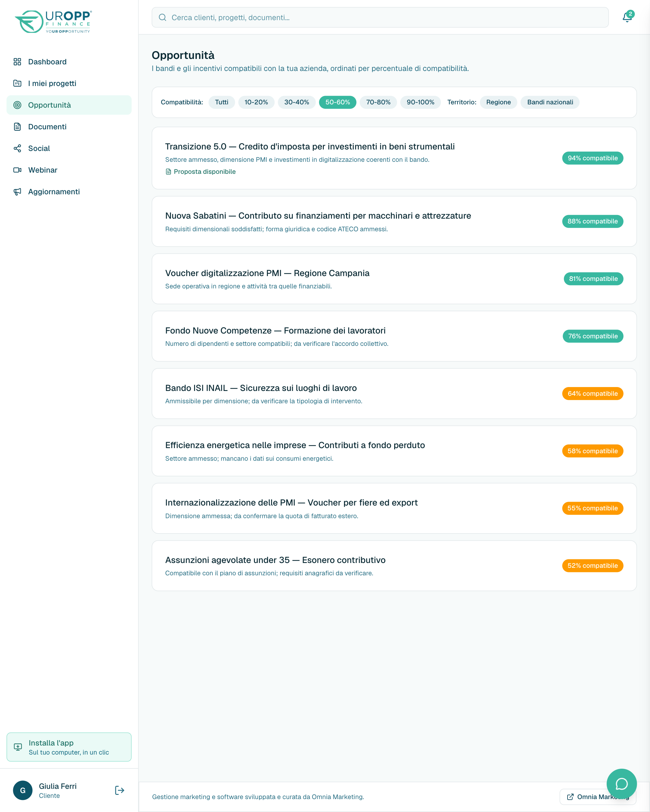Select the Tutti compatibility filter
The width and height of the screenshot is (650, 812).
pyautogui.click(x=221, y=102)
